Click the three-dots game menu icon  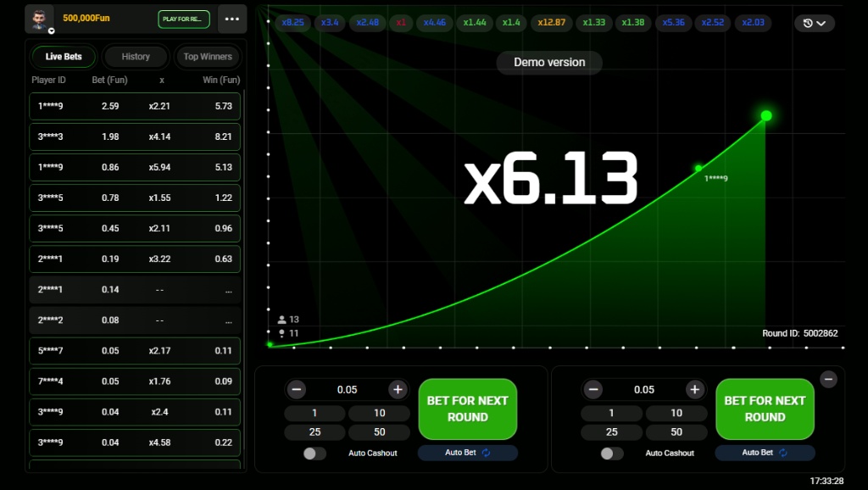coord(232,19)
